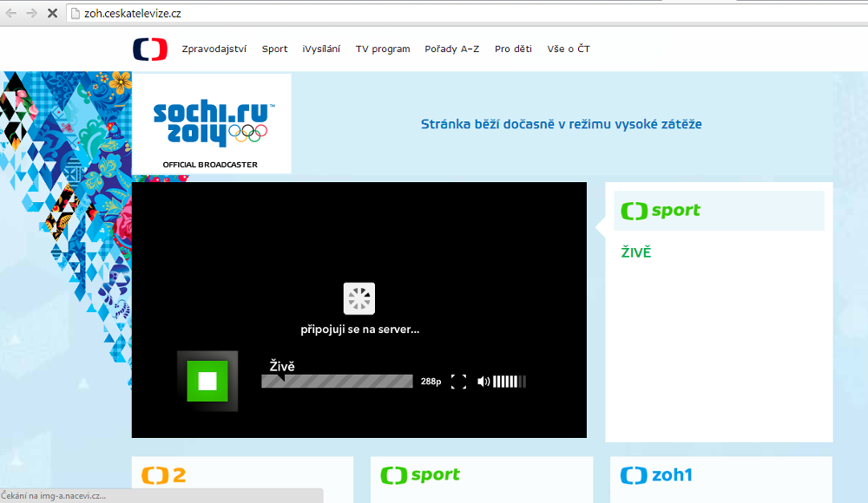Open the Pořady A–Z menu item
This screenshot has height=503, width=868.
tap(451, 49)
